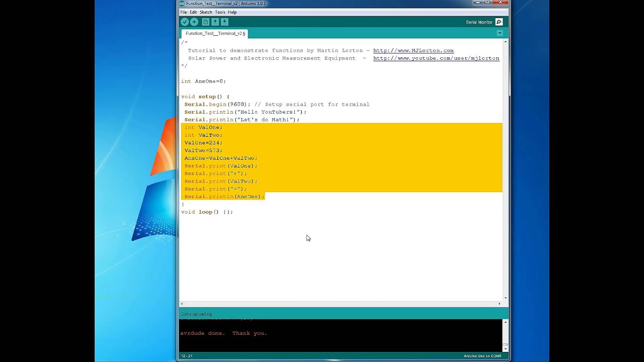The width and height of the screenshot is (644, 362).
Task: Click the 'ValOne=234;' assignment line
Action: pyautogui.click(x=203, y=143)
